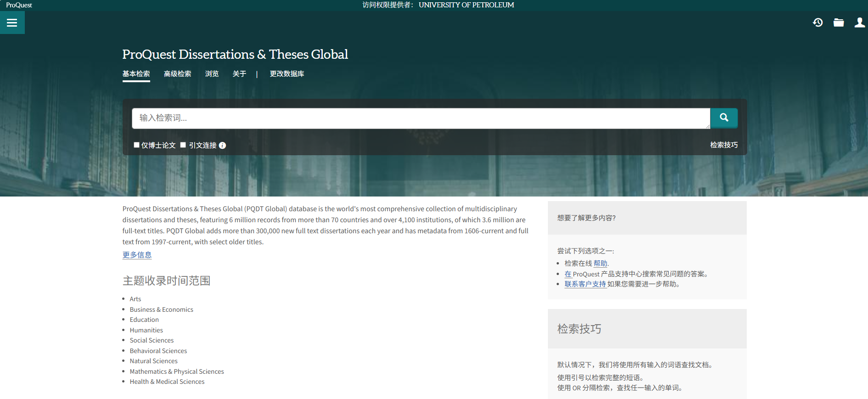
Task: Click Humanities subject entry
Action: (147, 330)
